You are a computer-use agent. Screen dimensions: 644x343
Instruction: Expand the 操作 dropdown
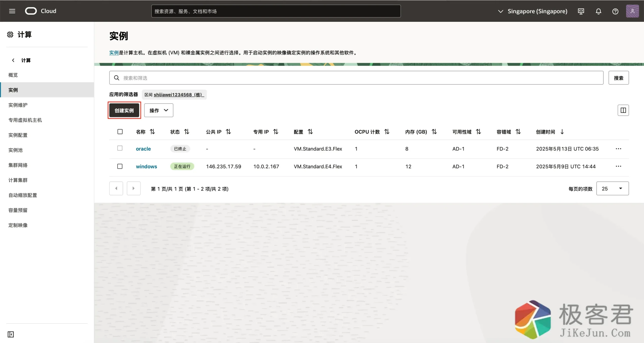coord(158,110)
